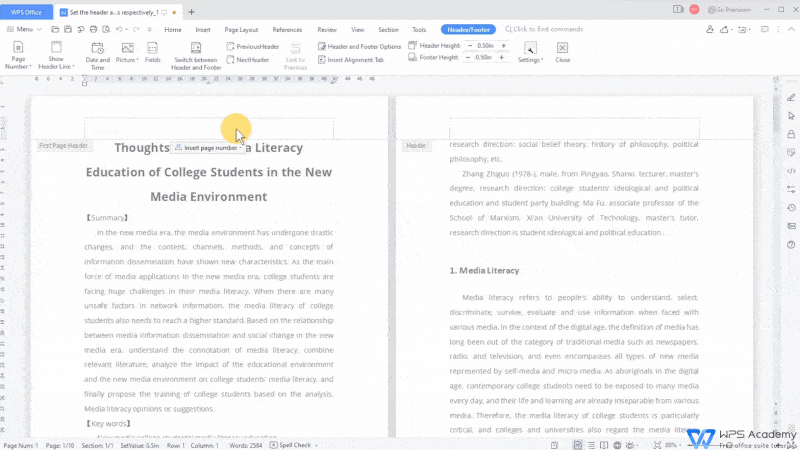Click the First Page Header label
Screen dimensions: 800x450
(x=63, y=146)
